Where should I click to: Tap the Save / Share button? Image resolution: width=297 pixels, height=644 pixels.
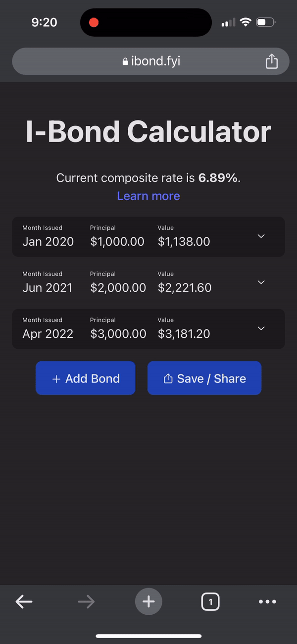click(x=204, y=378)
